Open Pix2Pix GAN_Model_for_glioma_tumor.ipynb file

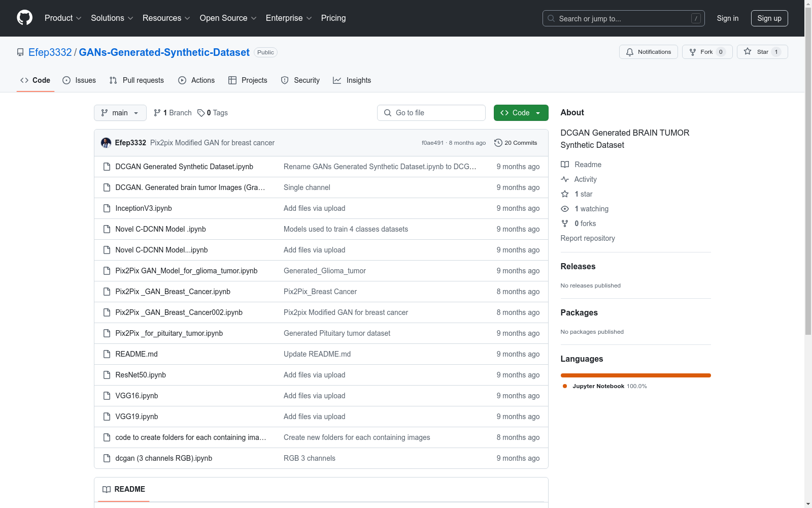(186, 271)
